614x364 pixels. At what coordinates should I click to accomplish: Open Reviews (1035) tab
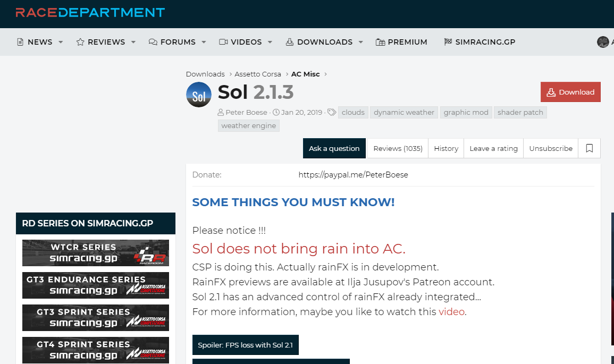(x=398, y=148)
